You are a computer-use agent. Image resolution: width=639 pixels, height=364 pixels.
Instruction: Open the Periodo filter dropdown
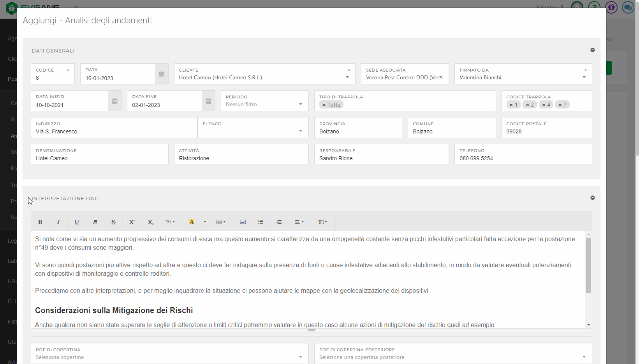[300, 104]
